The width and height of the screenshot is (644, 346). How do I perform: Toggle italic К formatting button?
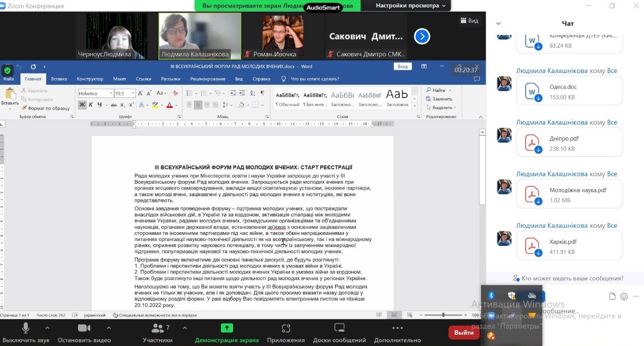click(x=91, y=105)
